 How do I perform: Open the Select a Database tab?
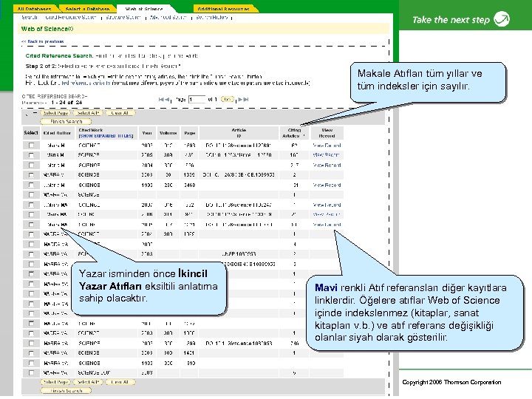click(87, 9)
